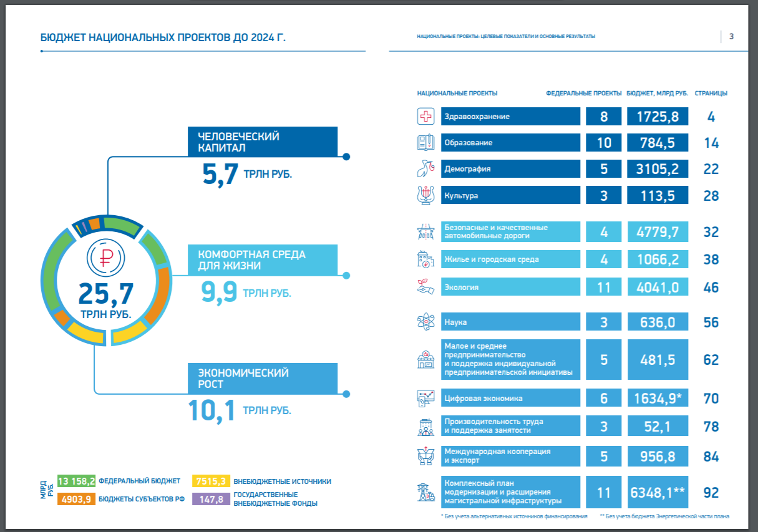Click the ruble symbol in the donut chart

coord(105,256)
